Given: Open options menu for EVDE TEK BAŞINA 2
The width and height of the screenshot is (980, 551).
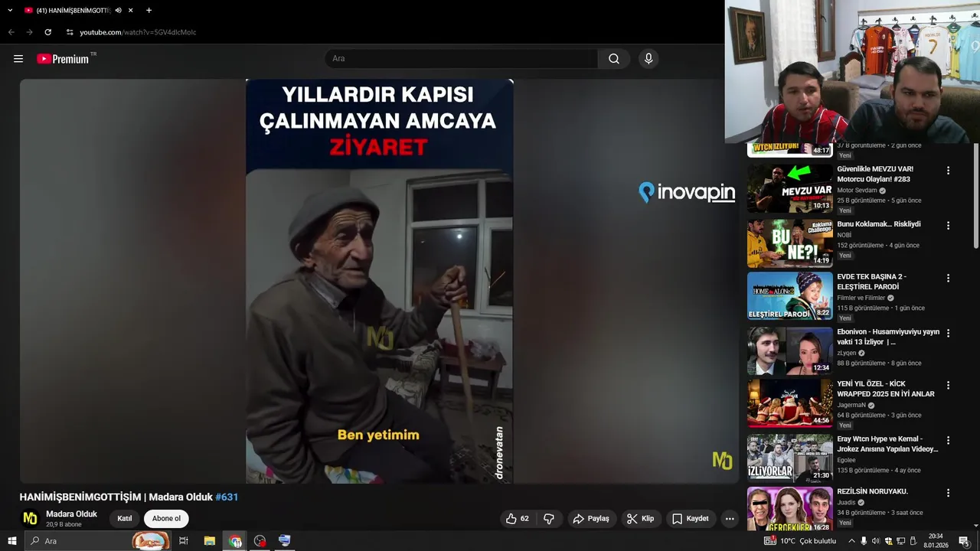Looking at the screenshot, I should tap(948, 279).
